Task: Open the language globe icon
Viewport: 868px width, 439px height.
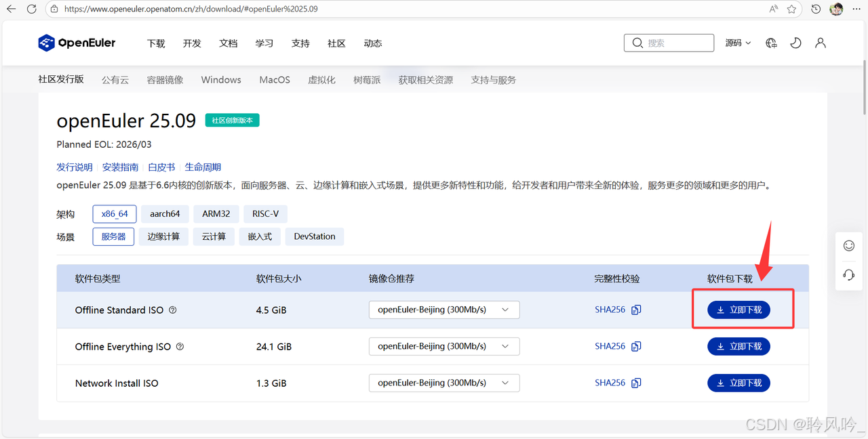Action: click(x=771, y=43)
